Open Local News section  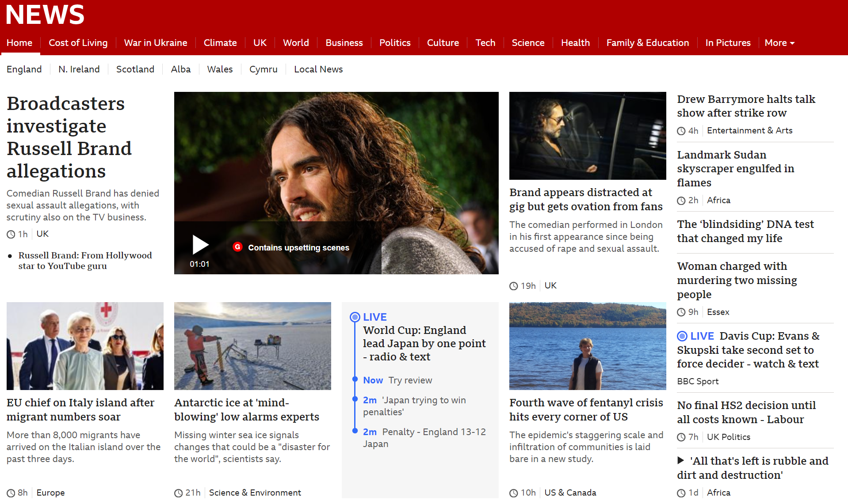point(318,69)
